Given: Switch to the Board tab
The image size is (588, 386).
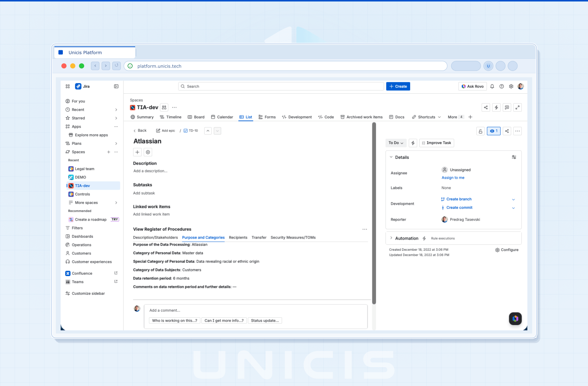Looking at the screenshot, I should [x=196, y=117].
